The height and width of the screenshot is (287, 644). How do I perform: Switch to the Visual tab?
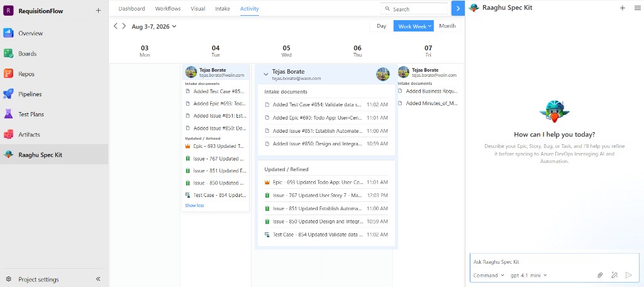pyautogui.click(x=198, y=9)
